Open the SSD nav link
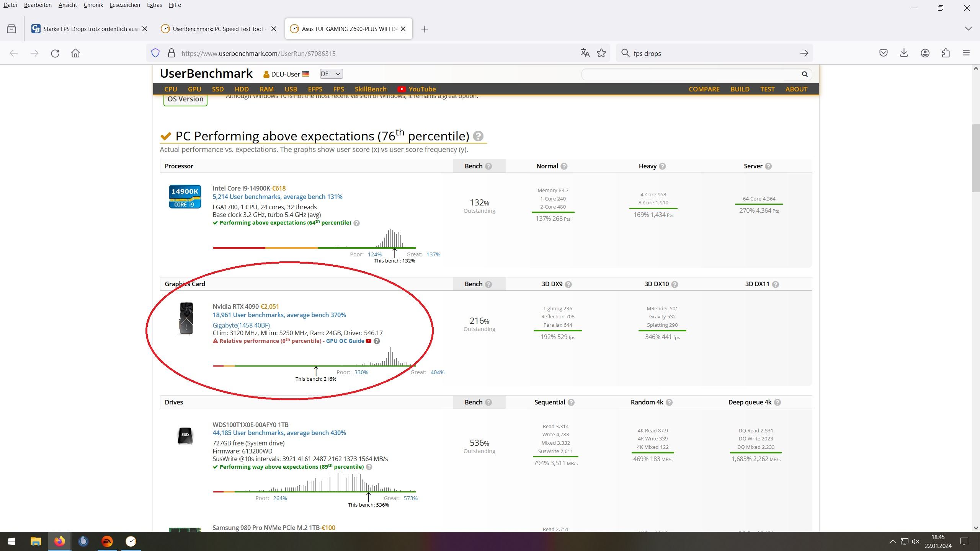Viewport: 980px width, 551px height. point(218,89)
